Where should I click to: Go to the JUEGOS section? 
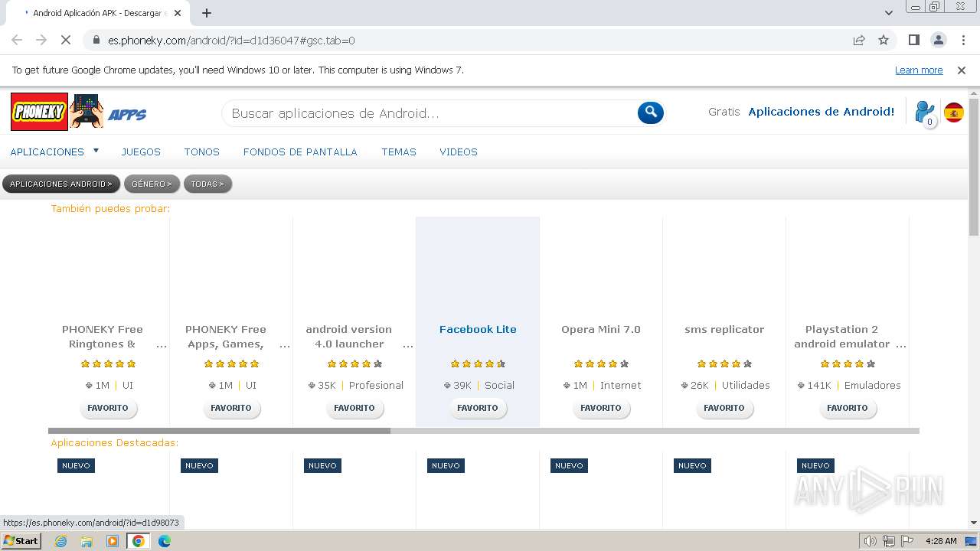[x=141, y=152]
